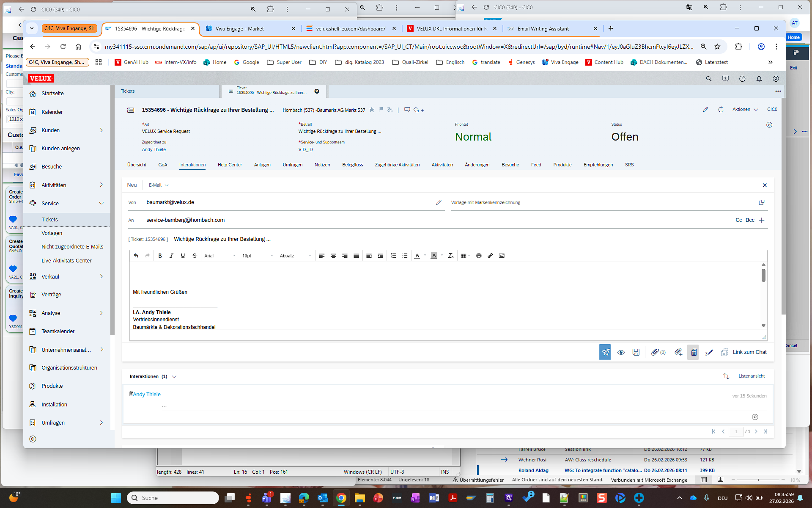The image size is (812, 508).
Task: Toggle email preview eye icon
Action: (621, 352)
